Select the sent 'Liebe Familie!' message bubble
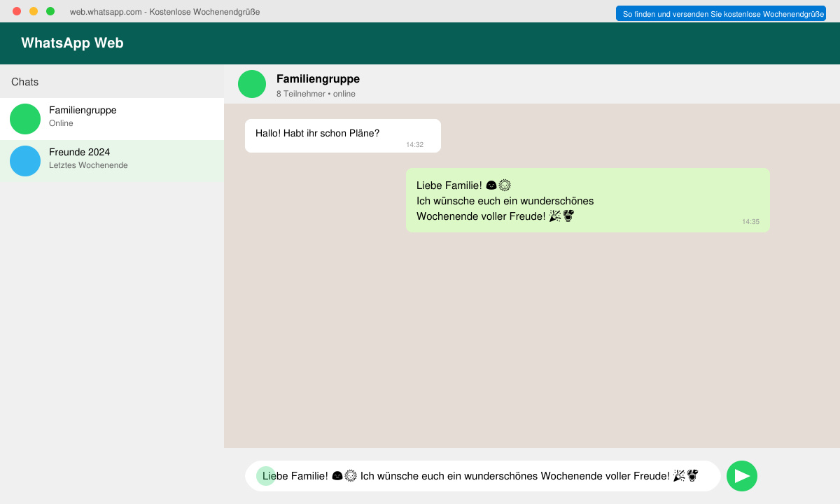The width and height of the screenshot is (840, 504). pos(588,200)
